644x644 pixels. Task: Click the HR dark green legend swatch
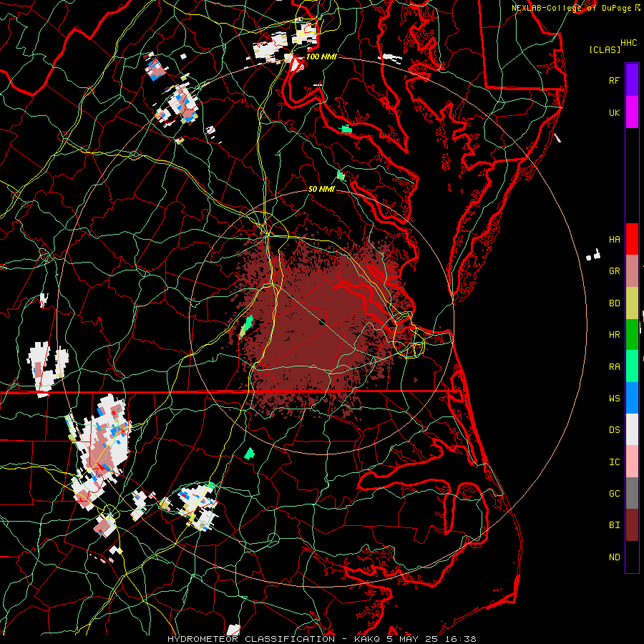point(632,334)
